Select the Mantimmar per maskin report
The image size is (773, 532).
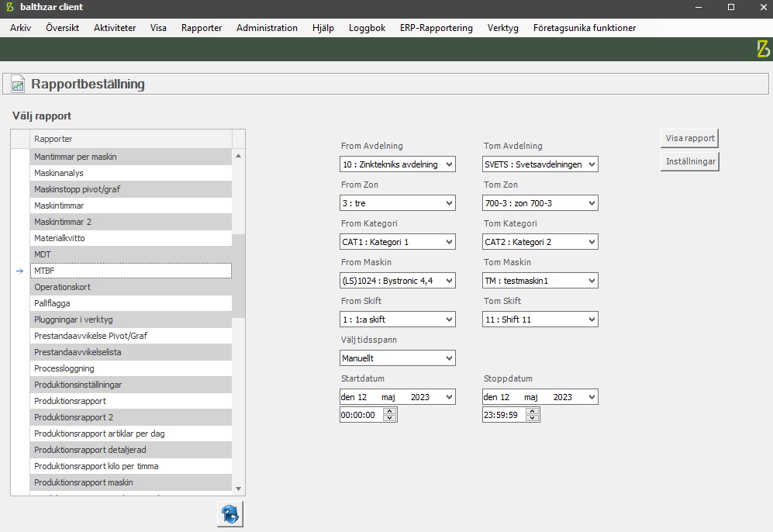(130, 157)
